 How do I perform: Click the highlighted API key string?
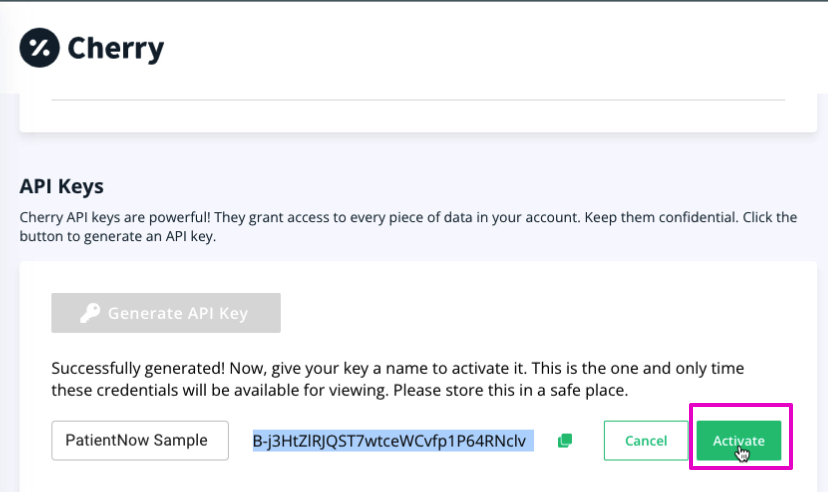click(393, 440)
